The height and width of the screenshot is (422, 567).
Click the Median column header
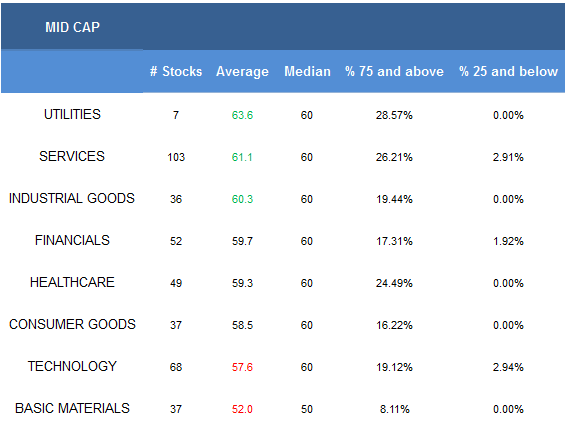pos(307,71)
